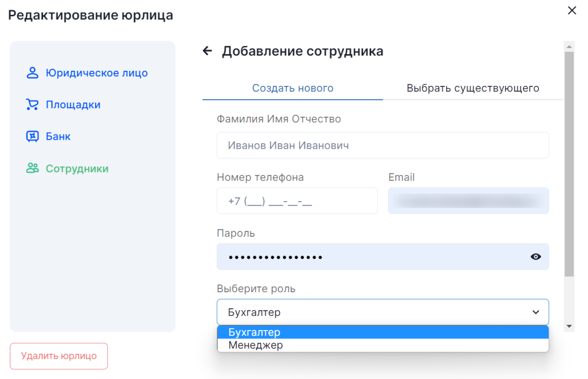Click the people icon for Сотрудники
Viewport: 588px width, 379px height.
[32, 168]
